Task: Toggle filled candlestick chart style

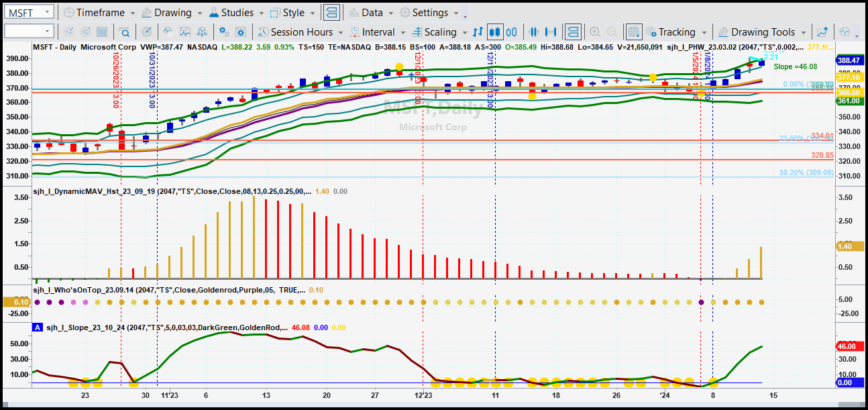Action: point(495,32)
